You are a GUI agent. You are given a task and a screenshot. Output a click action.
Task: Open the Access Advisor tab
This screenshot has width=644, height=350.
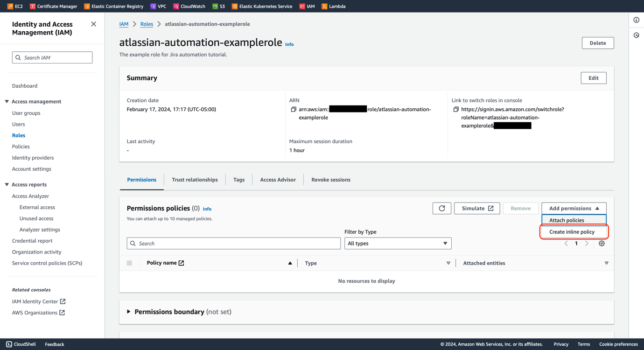point(278,180)
